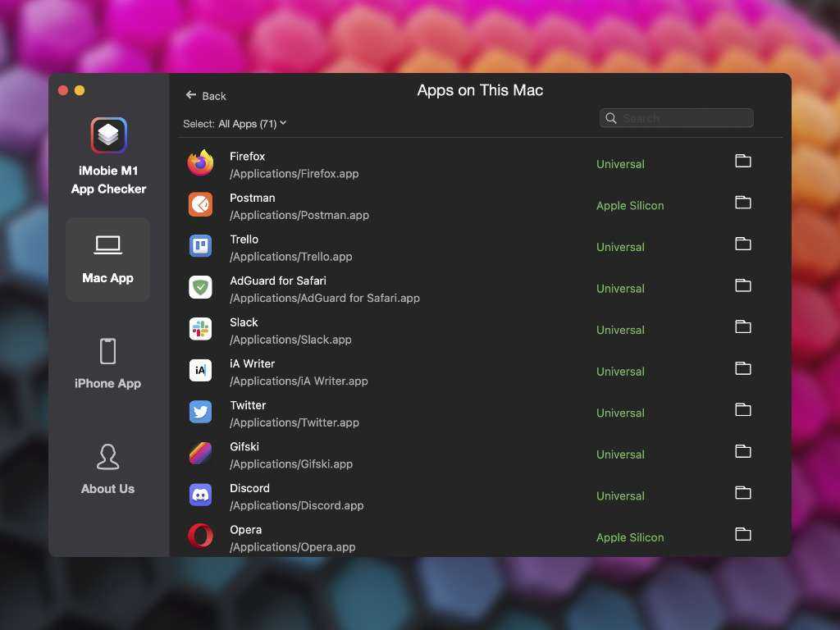This screenshot has width=840, height=630.
Task: Click the iMobie M1 App Checker logo
Action: [108, 135]
